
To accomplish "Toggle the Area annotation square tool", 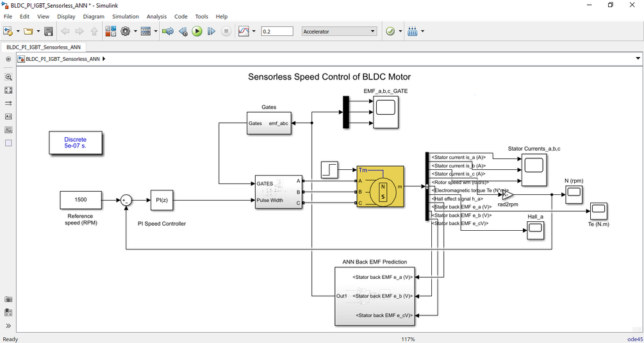I will [x=8, y=143].
